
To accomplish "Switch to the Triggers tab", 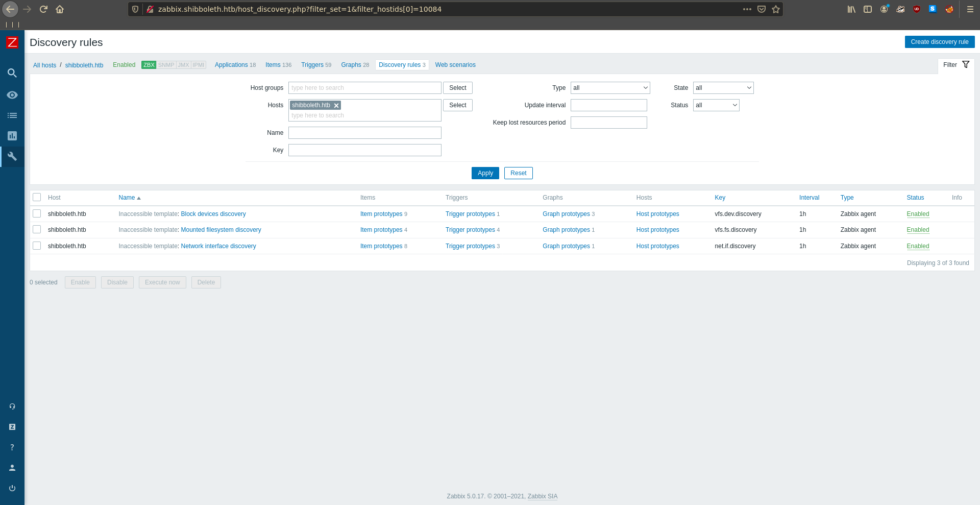I will [x=312, y=65].
